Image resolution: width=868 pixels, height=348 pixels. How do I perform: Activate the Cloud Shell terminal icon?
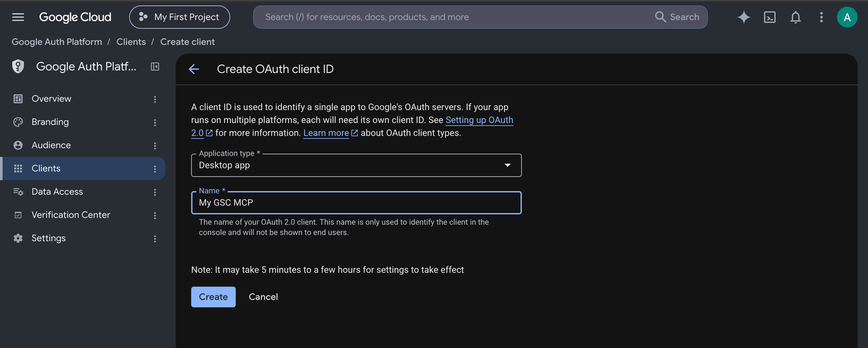pos(769,17)
